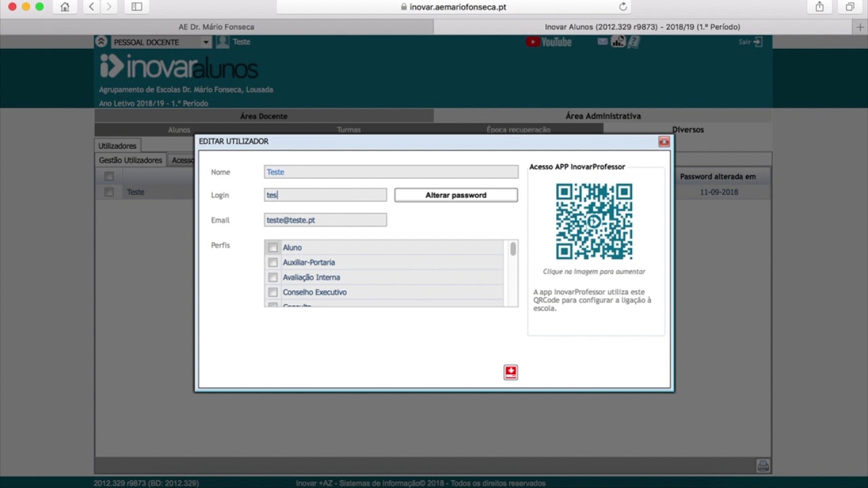The height and width of the screenshot is (488, 868).
Task: Click the Sair logout text
Action: [x=745, y=42]
